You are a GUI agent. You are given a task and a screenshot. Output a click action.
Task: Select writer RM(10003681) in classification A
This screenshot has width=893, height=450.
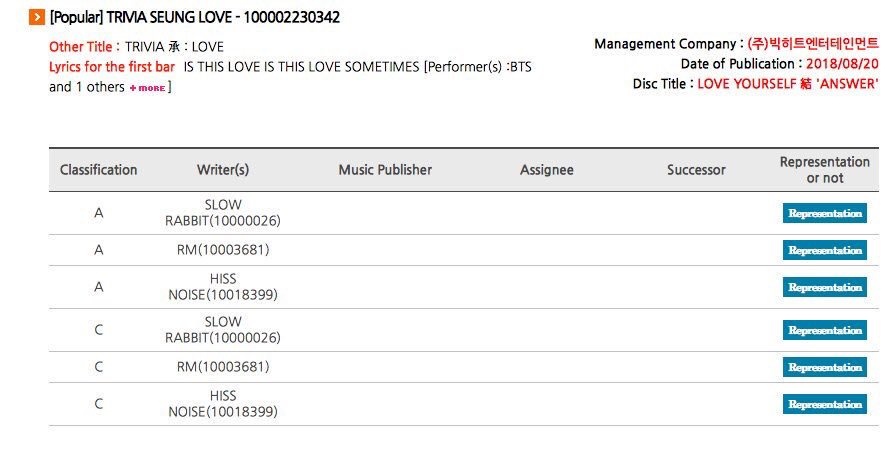tap(223, 249)
